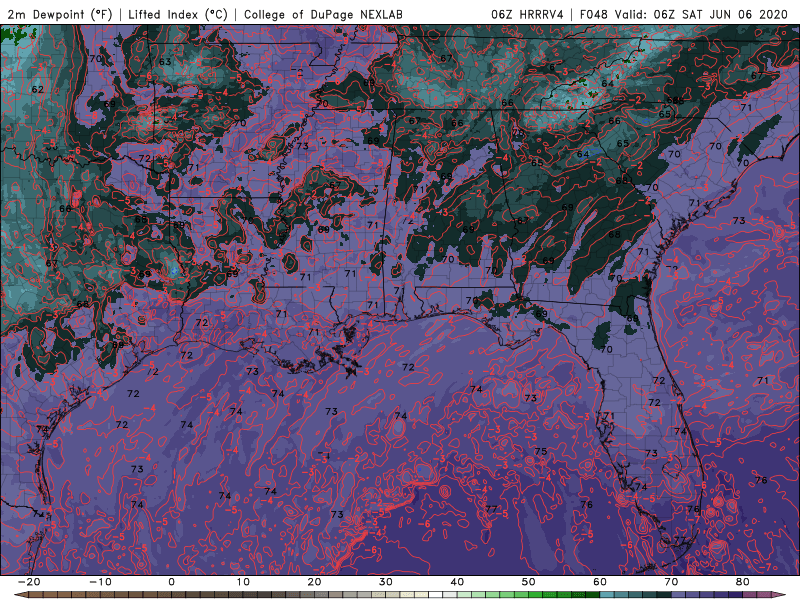This screenshot has width=800, height=600.
Task: Click the 0 label on the color scale
Action: pos(171,582)
